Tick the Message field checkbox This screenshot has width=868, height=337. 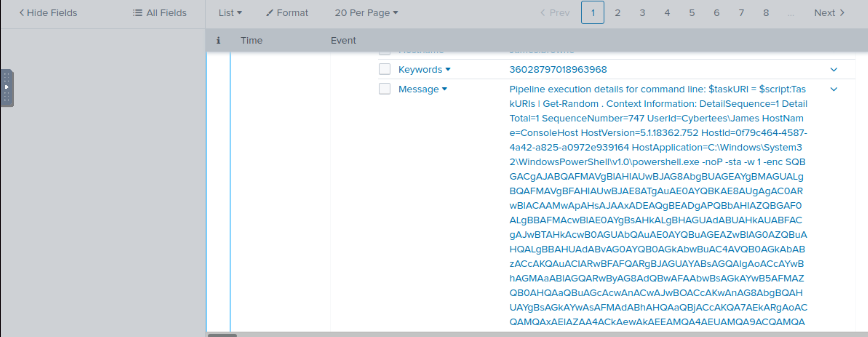(384, 89)
